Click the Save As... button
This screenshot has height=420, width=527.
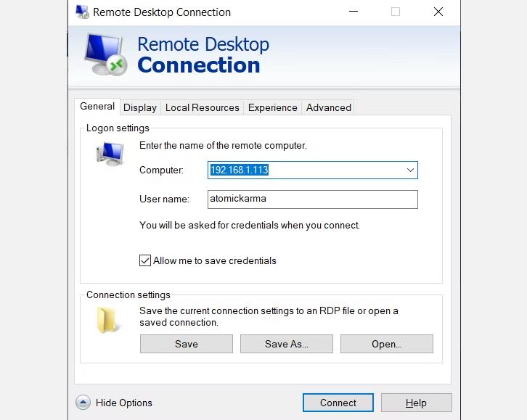(286, 344)
